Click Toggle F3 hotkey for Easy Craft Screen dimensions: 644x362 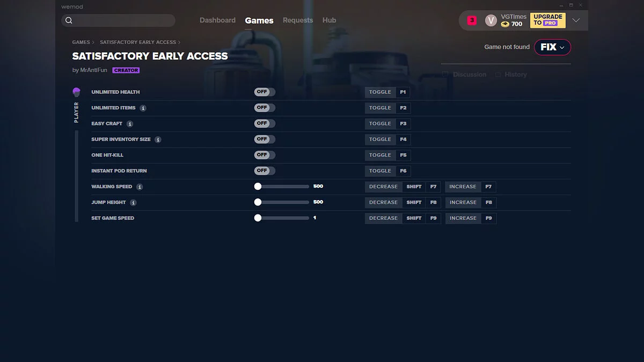click(x=387, y=123)
